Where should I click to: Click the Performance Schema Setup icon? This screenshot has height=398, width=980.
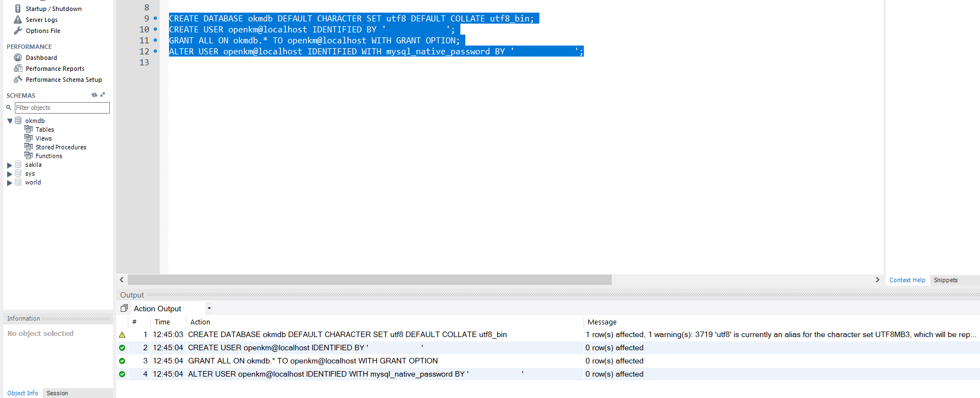[18, 80]
